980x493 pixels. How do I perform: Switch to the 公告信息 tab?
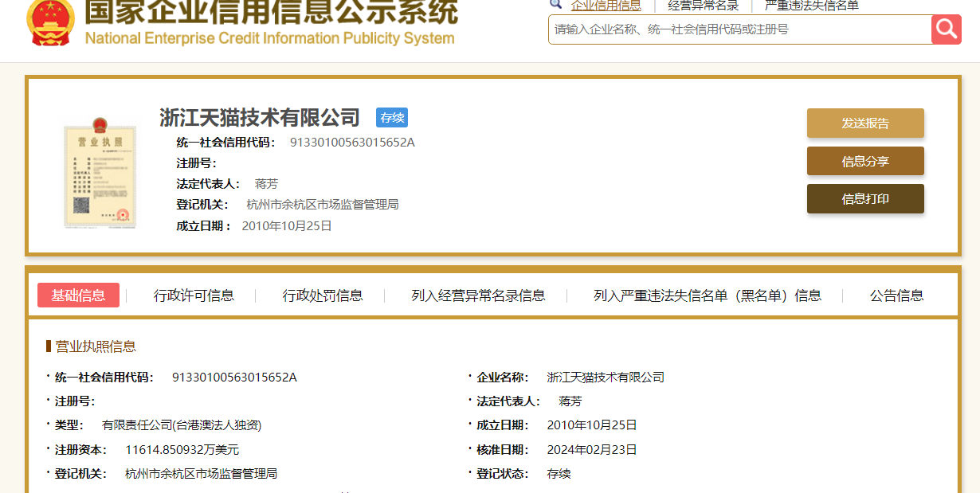tap(896, 295)
